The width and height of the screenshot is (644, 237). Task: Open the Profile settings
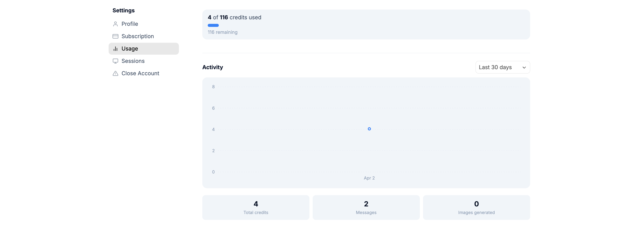[x=130, y=24]
